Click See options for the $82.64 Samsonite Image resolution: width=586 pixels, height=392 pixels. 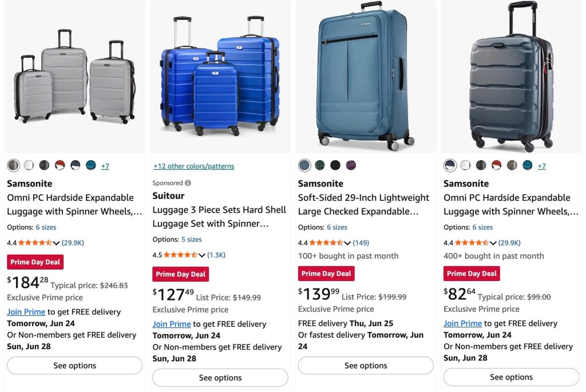[x=511, y=377]
